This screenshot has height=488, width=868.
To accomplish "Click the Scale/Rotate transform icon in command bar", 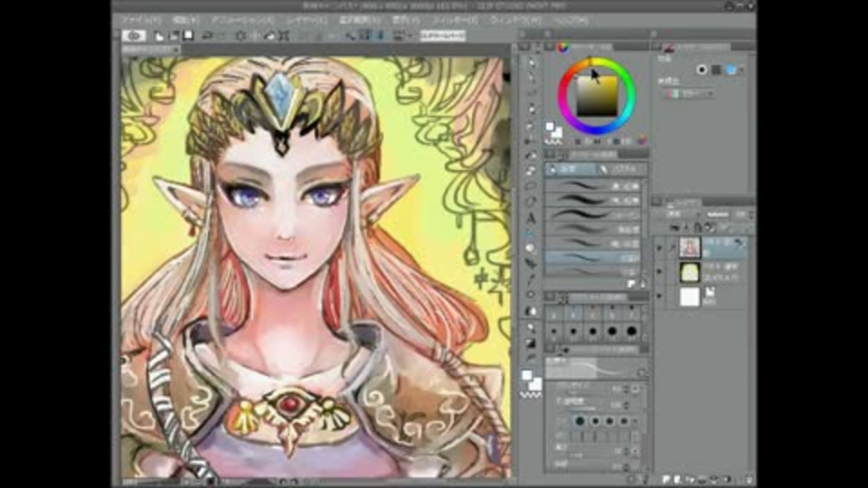I will point(284,36).
